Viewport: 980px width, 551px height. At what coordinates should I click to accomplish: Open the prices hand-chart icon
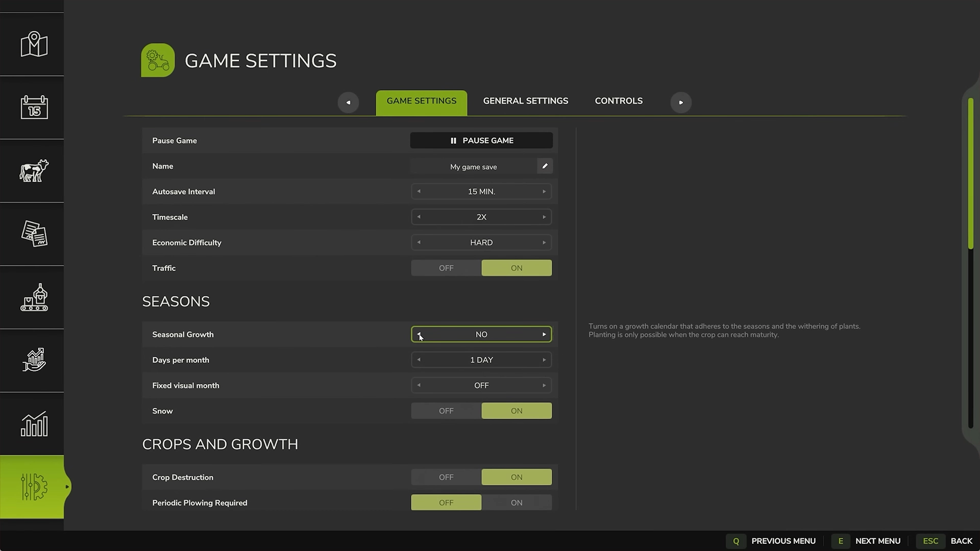(x=34, y=360)
